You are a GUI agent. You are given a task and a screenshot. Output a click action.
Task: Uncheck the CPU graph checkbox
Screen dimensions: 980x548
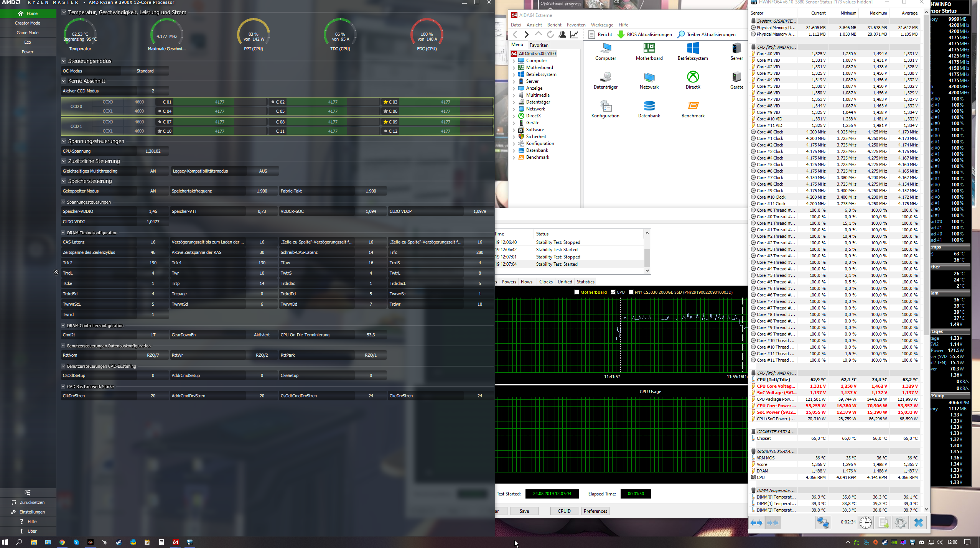click(613, 292)
